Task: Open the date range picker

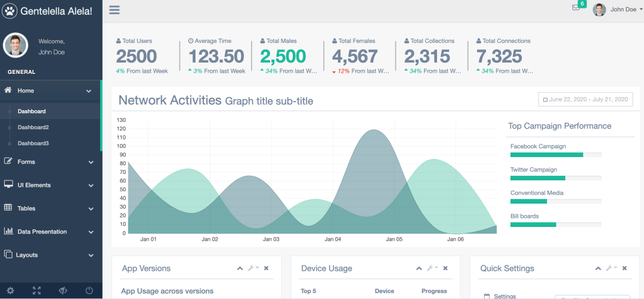Action: pos(585,99)
